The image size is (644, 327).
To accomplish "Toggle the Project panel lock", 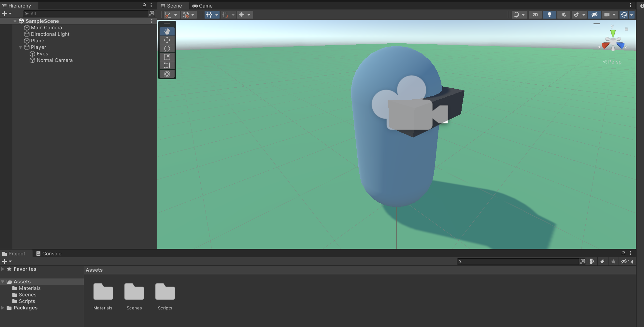I will [623, 253].
